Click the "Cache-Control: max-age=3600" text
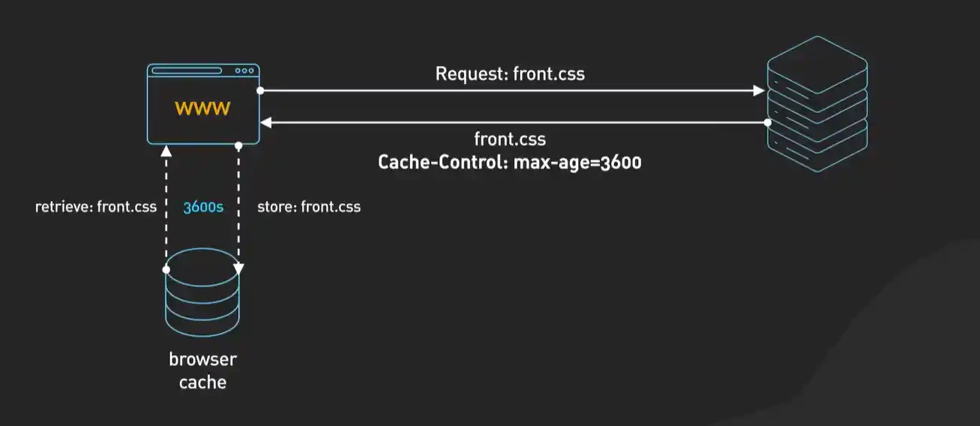 pos(509,162)
